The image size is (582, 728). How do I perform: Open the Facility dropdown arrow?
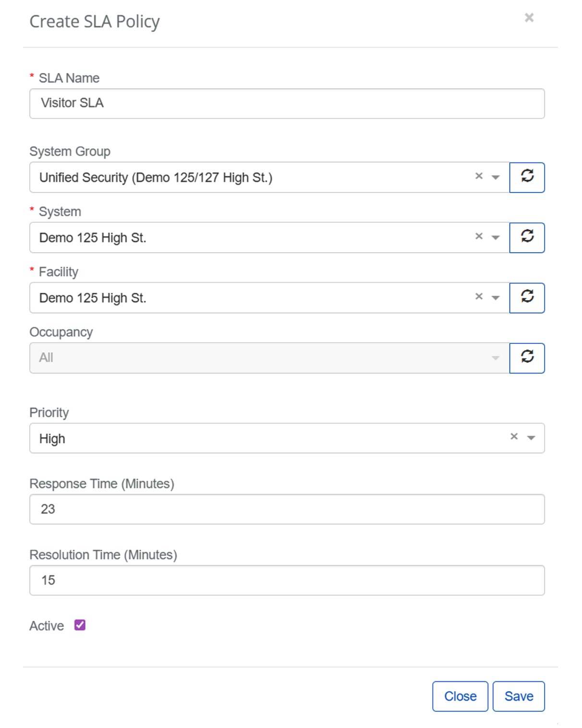tap(496, 298)
